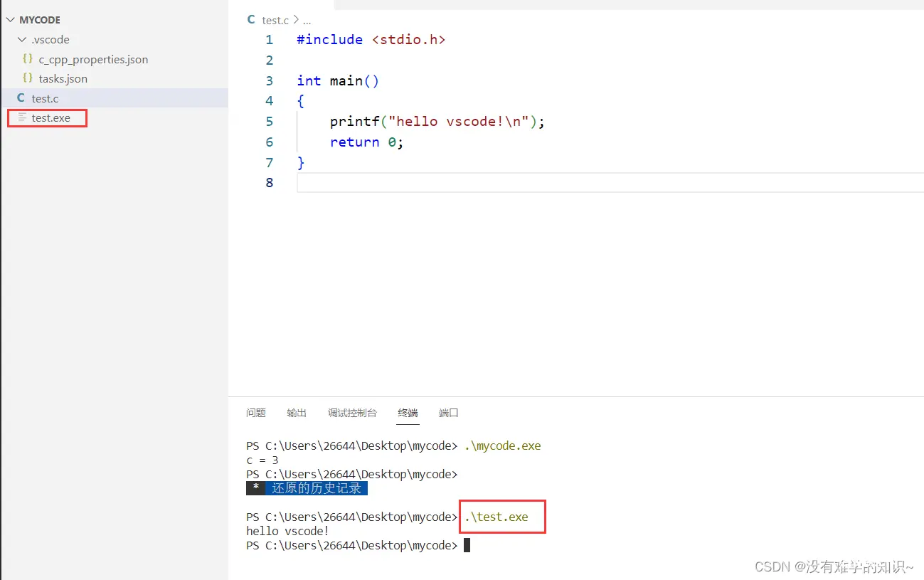Click test.c in the breadcrumb path
This screenshot has height=580, width=924.
coord(275,21)
